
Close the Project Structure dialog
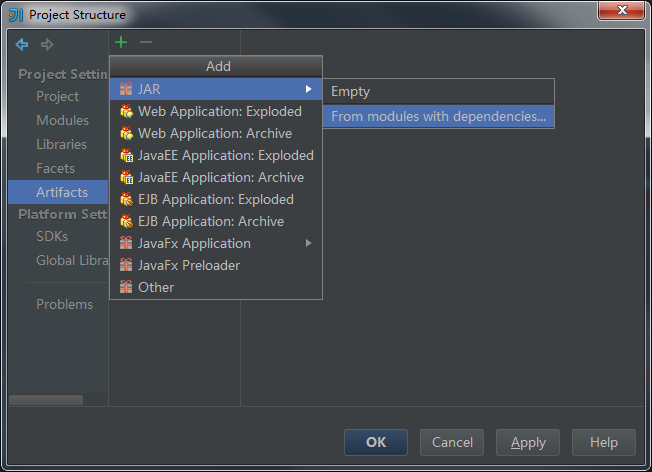621,10
